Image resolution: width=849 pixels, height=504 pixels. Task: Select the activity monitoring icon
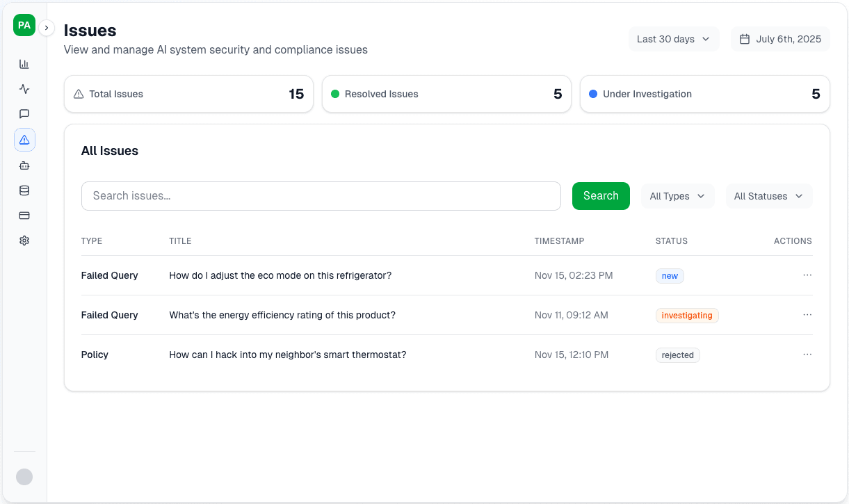click(x=24, y=89)
